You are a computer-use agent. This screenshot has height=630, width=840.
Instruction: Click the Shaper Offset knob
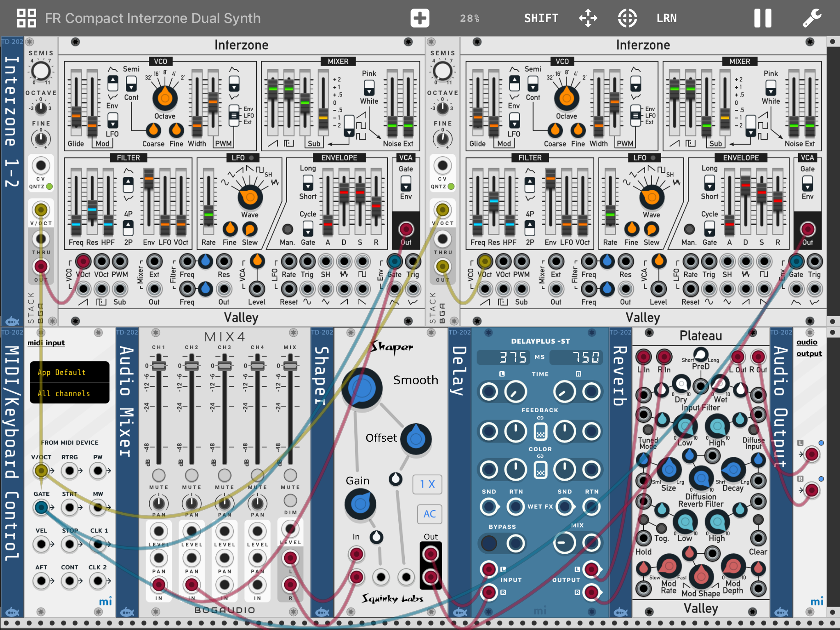coord(416,439)
